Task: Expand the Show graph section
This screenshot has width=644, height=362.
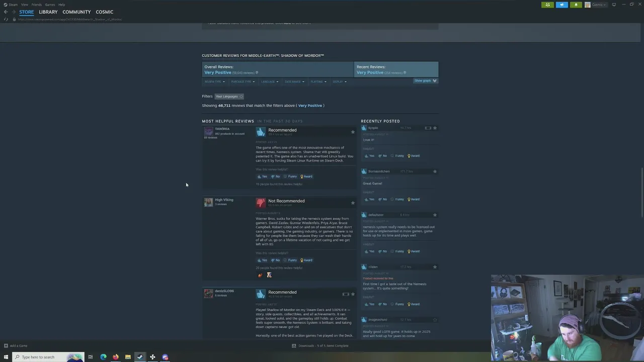Action: 426,80
